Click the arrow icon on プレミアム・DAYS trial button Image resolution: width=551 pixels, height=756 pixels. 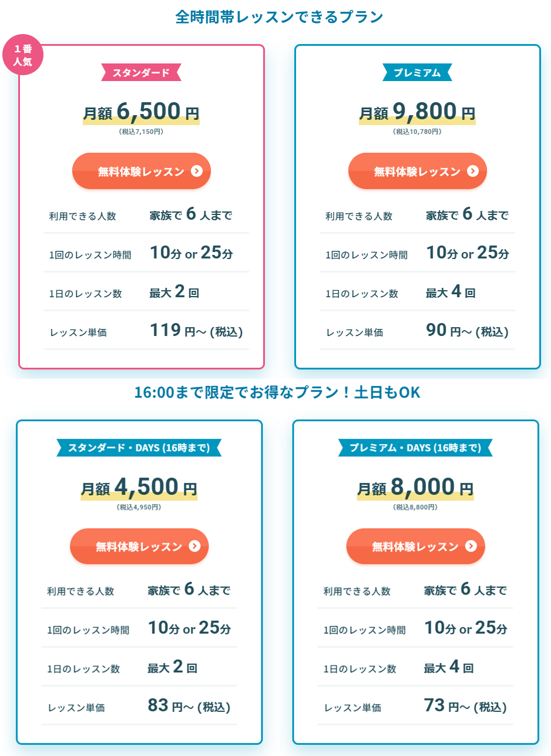[x=471, y=546]
